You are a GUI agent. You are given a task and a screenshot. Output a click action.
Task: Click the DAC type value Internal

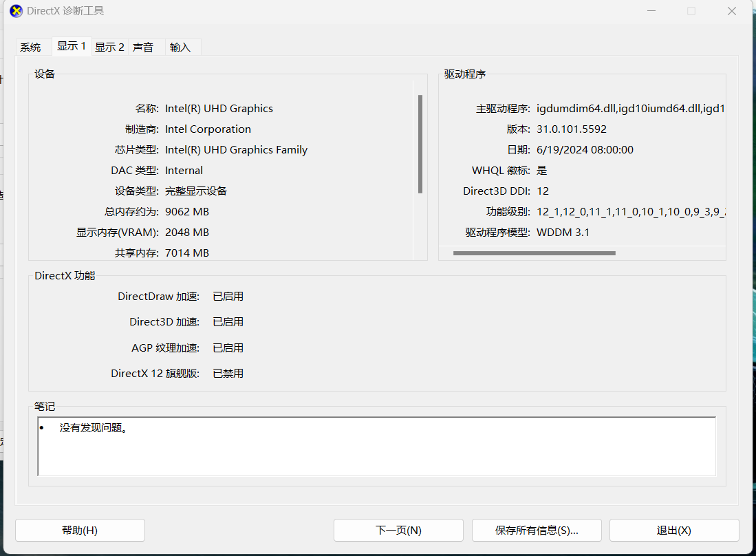[184, 171]
